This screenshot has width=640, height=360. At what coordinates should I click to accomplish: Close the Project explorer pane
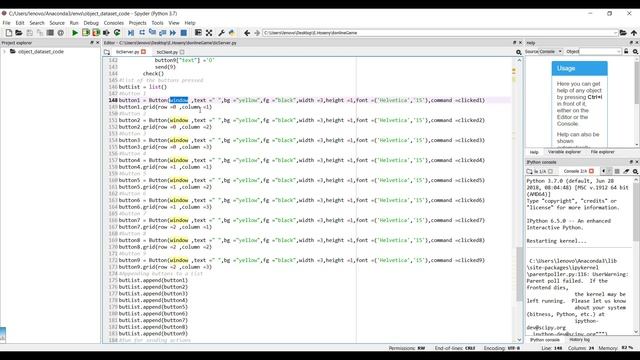coord(98,42)
